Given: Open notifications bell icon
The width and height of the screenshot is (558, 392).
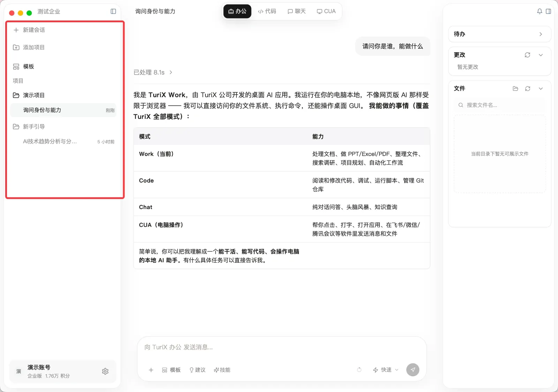Looking at the screenshot, I should pyautogui.click(x=540, y=11).
